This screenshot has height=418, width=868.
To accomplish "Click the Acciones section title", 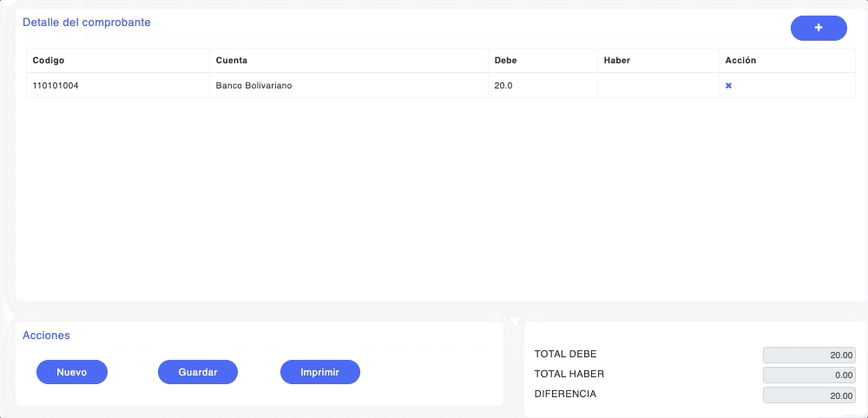I will [x=46, y=335].
